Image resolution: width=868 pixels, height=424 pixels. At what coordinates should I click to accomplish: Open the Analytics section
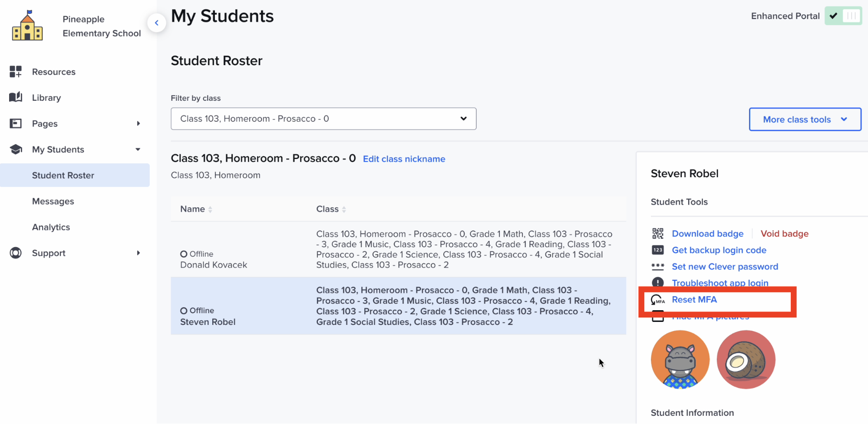(51, 227)
